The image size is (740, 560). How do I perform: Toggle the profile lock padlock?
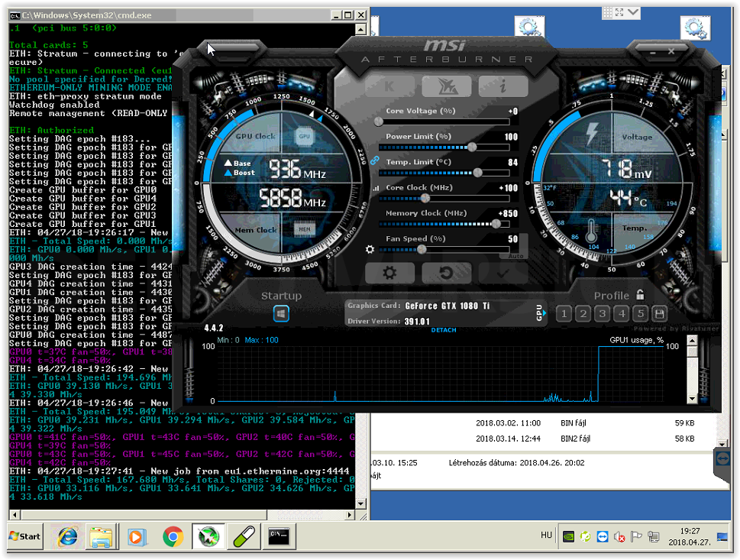coord(640,295)
